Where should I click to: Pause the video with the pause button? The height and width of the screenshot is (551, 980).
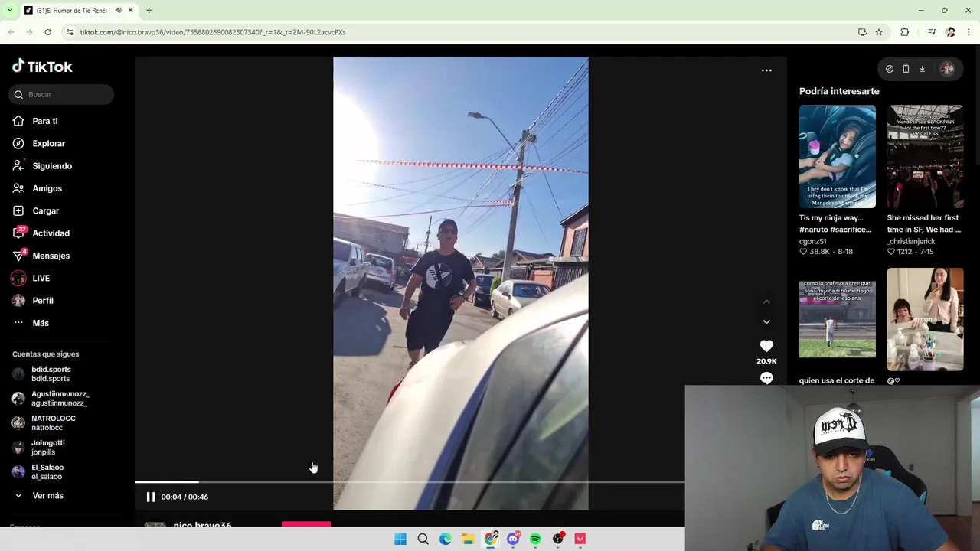(151, 497)
